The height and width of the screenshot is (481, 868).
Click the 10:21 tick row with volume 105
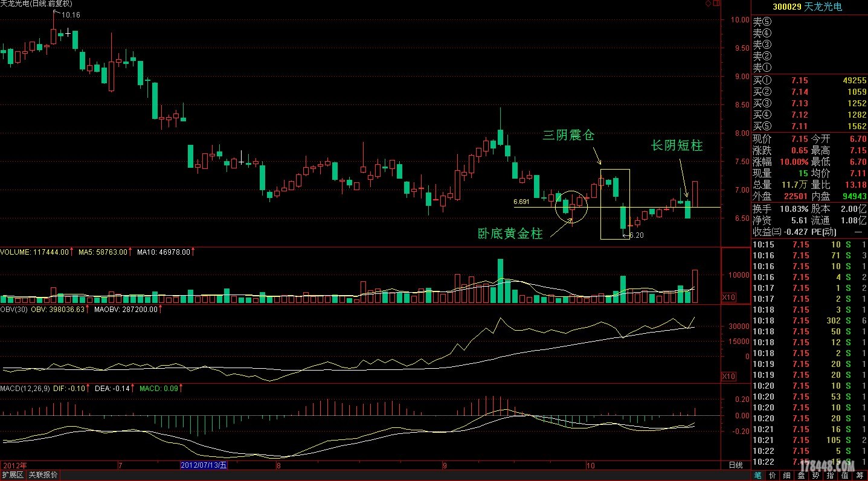point(809,440)
